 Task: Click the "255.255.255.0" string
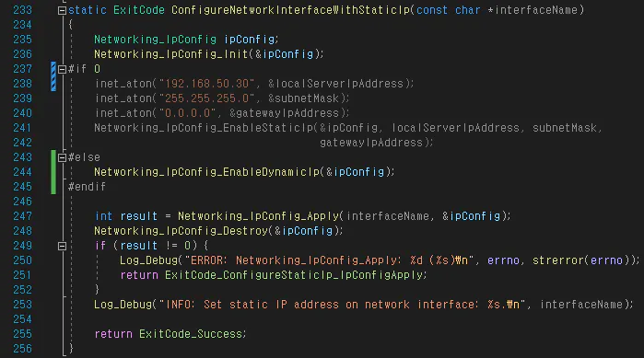coord(206,98)
